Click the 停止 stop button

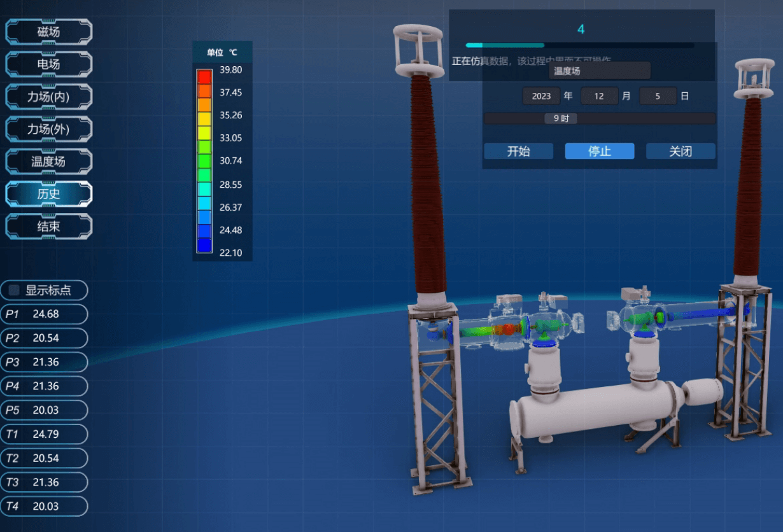click(600, 151)
